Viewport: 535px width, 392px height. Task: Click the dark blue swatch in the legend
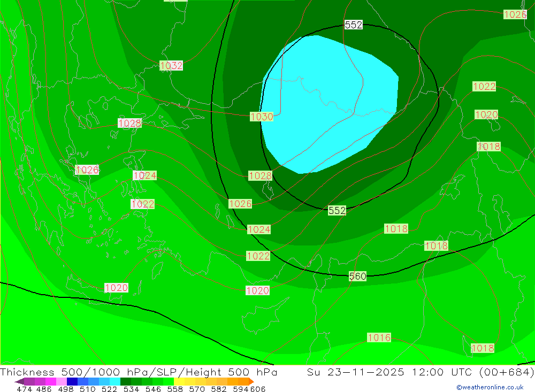(x=72, y=381)
